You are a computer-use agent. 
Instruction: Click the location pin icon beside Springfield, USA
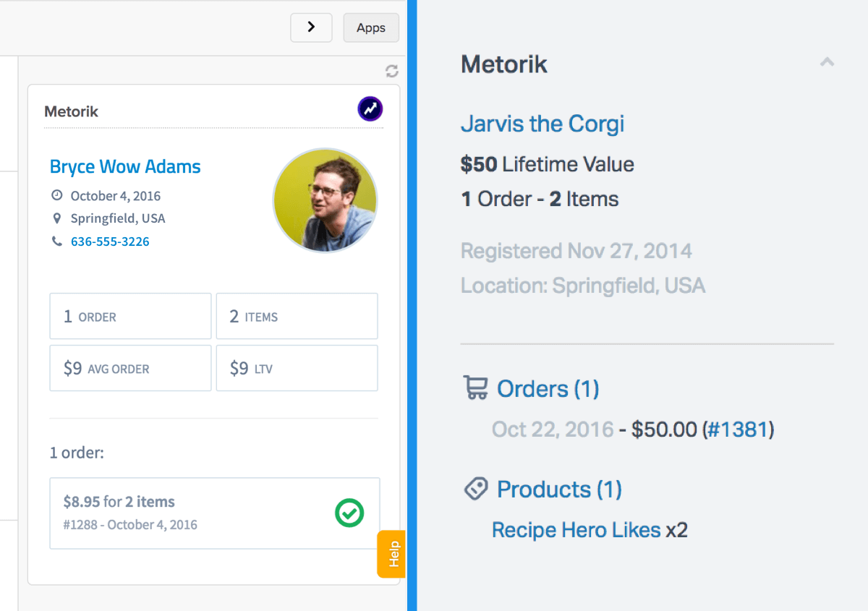[x=57, y=218]
